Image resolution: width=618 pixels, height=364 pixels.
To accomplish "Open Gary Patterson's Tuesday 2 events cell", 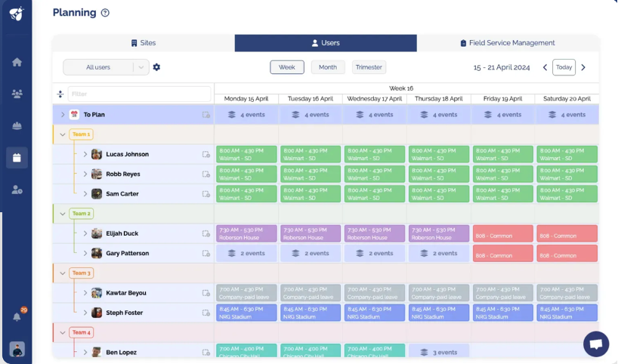I will pyautogui.click(x=311, y=253).
